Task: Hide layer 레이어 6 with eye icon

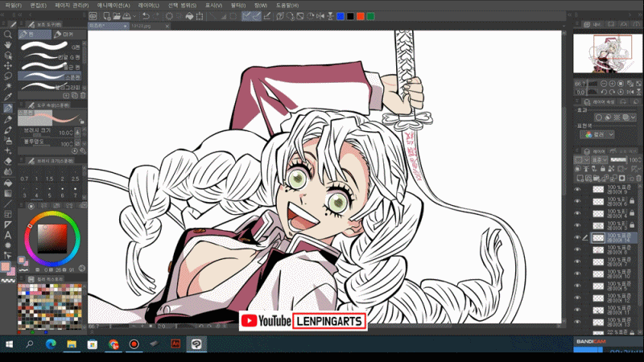Action: coord(577,202)
